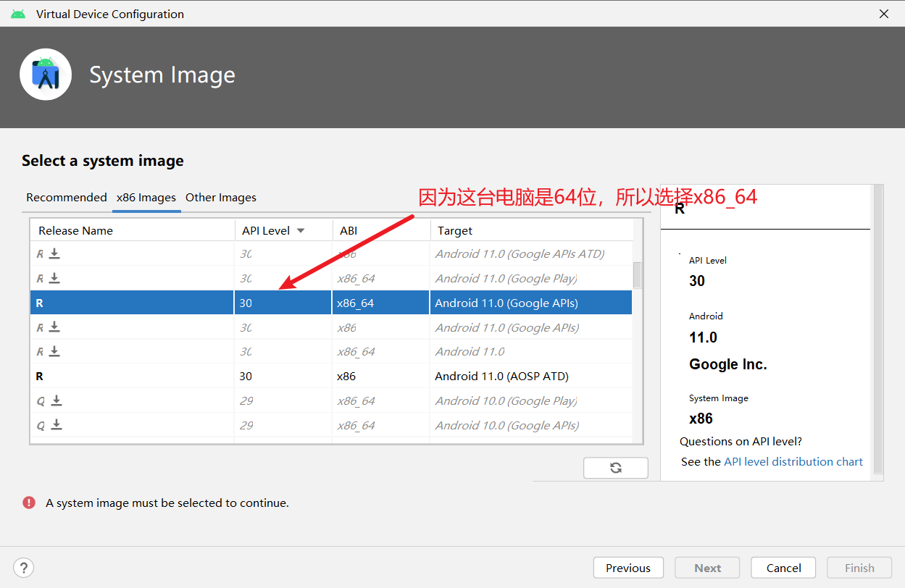Image resolution: width=905 pixels, height=588 pixels.
Task: Refresh the system image list
Action: point(616,468)
